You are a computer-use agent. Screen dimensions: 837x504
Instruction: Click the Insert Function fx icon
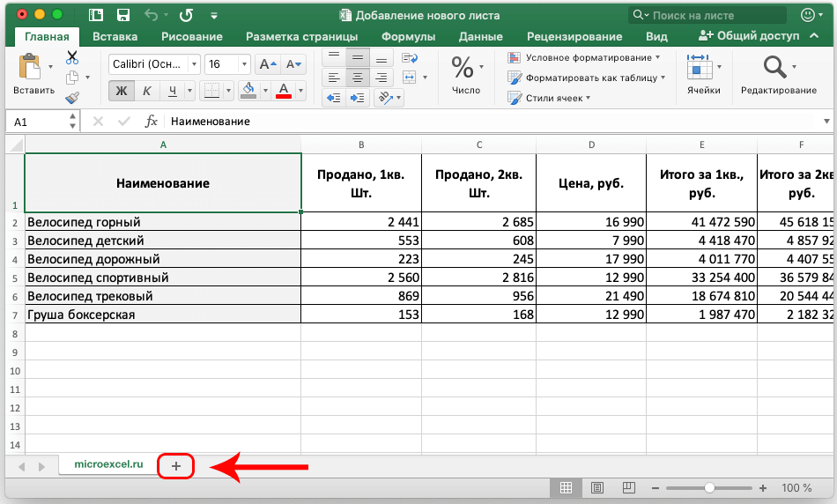pos(152,121)
